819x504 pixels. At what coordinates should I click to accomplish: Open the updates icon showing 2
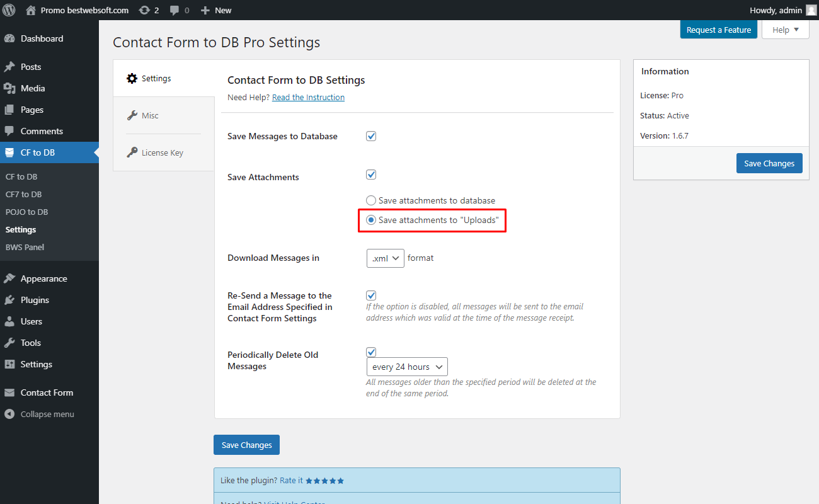click(144, 10)
